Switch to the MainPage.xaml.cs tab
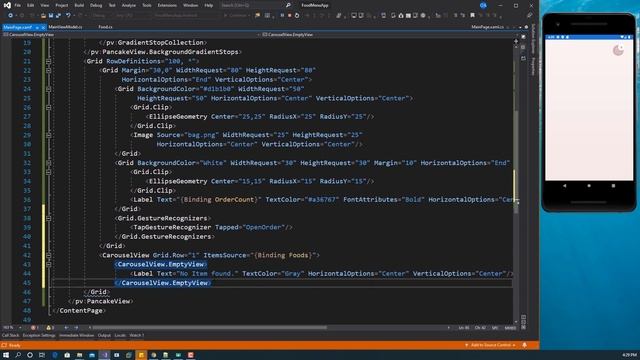Image resolution: width=640 pixels, height=360 pixels. (487, 27)
